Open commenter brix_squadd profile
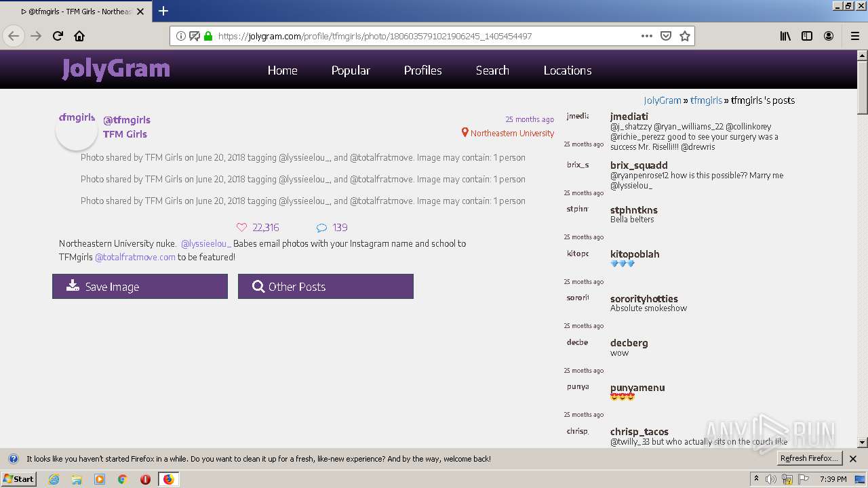868x488 pixels. (639, 165)
